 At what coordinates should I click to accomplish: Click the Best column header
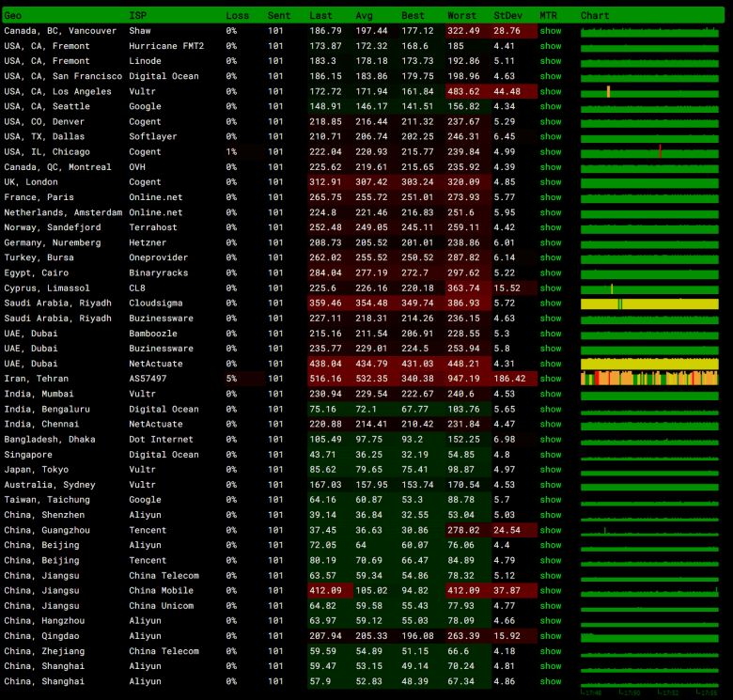413,15
